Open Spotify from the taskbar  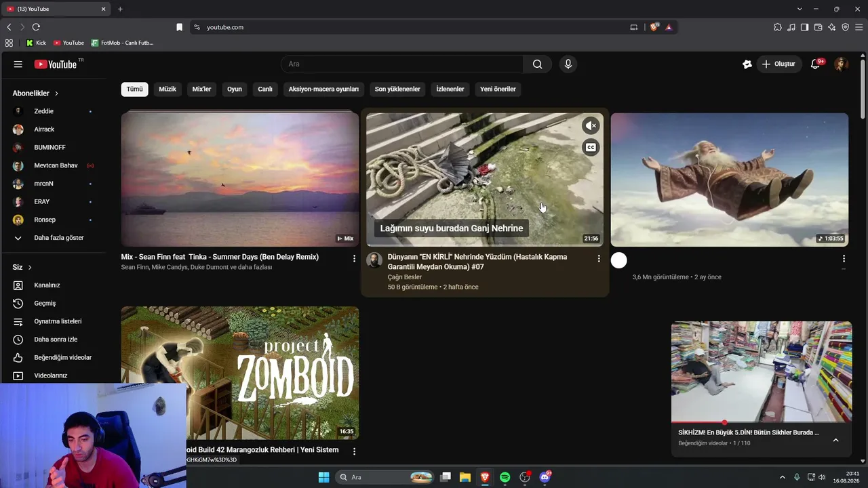pyautogui.click(x=505, y=477)
